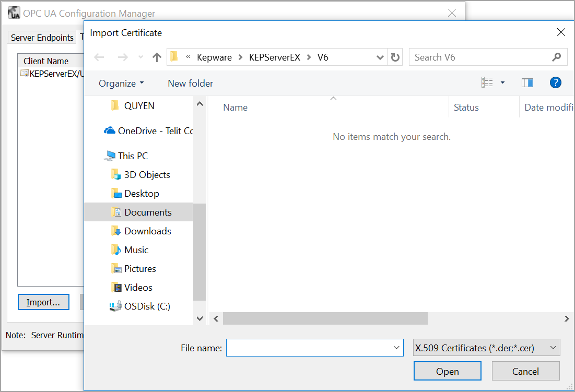Click the Kepware breadcrumb in address bar

214,57
